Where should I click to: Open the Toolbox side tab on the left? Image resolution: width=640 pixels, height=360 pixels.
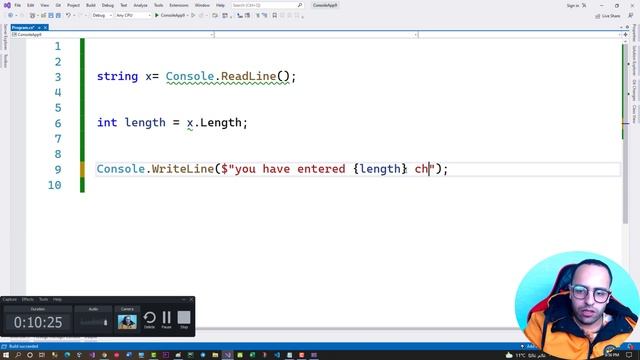point(5,61)
